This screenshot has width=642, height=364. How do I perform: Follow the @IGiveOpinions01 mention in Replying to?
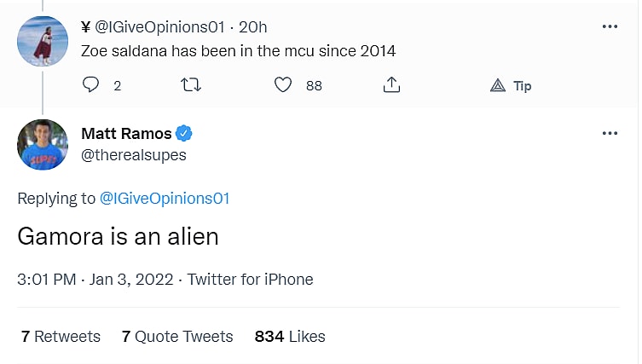[x=165, y=199]
